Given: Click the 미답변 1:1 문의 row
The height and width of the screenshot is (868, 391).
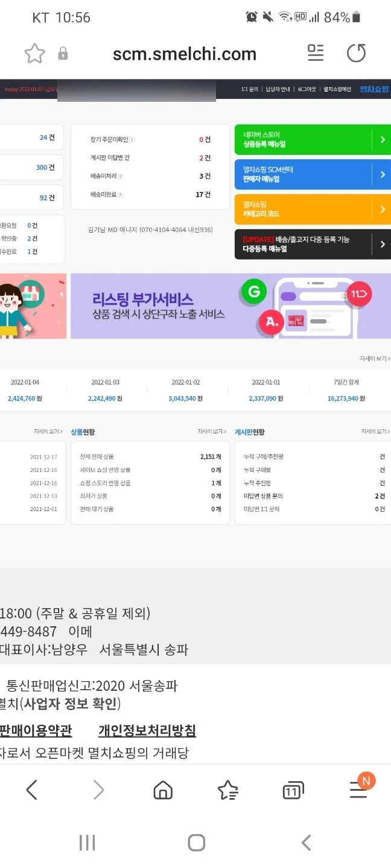Looking at the screenshot, I should pyautogui.click(x=314, y=509).
